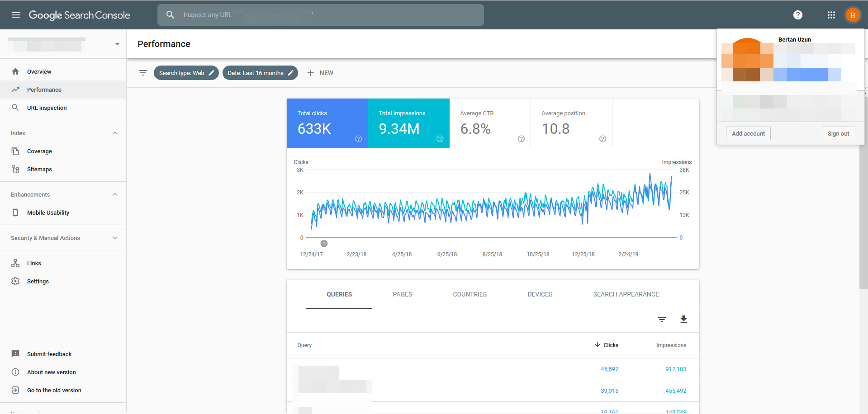The height and width of the screenshot is (414, 868).
Task: Click the old version exit icon
Action: (x=15, y=390)
